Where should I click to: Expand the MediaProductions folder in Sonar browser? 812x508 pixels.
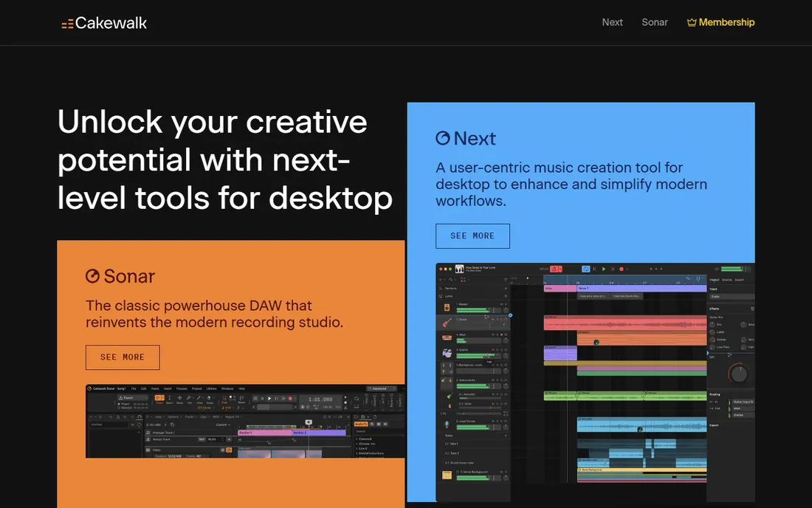click(370, 453)
